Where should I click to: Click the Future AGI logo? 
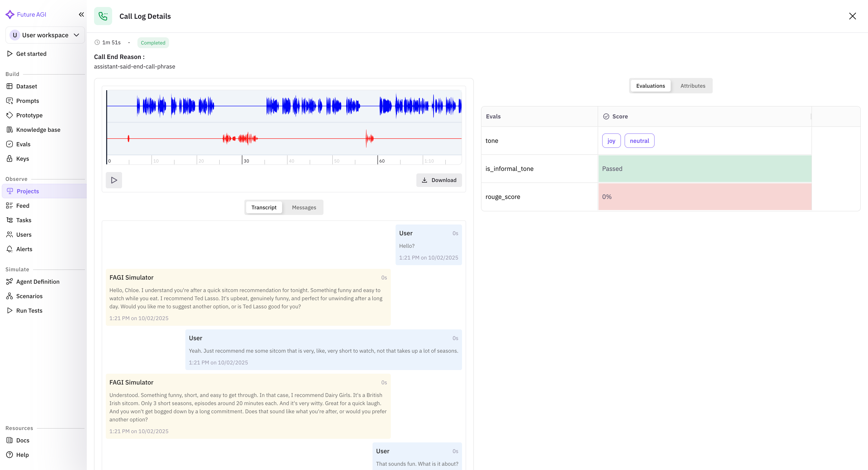pos(26,14)
